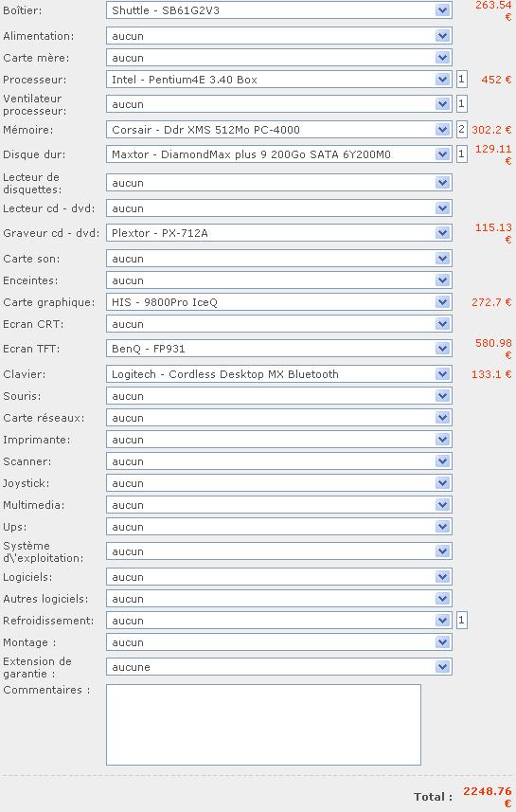Image resolution: width=516 pixels, height=812 pixels.
Task: Open the Ecran TFT dropdown with BenQ FP931
Action: click(279, 349)
